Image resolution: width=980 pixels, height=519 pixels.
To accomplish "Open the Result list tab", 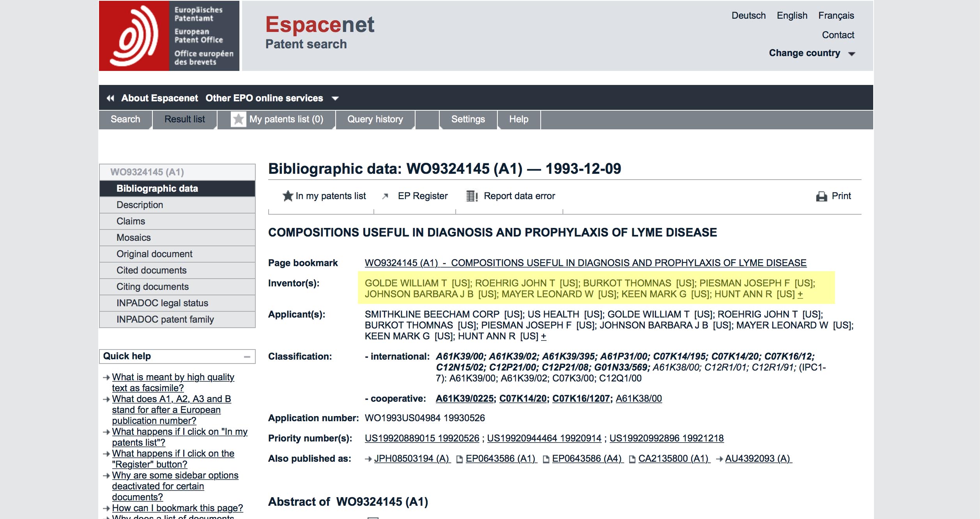I will coord(184,119).
